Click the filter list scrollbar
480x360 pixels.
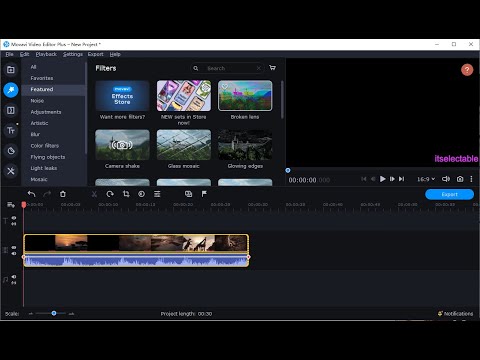click(x=282, y=99)
